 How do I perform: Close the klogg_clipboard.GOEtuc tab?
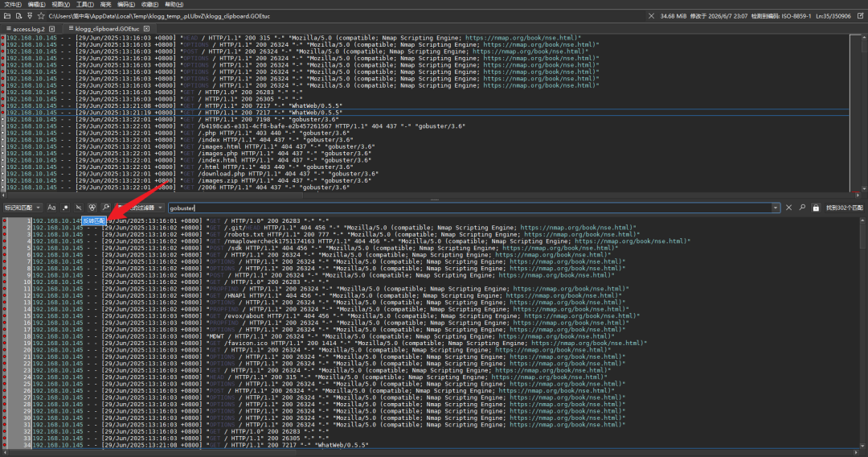[147, 29]
